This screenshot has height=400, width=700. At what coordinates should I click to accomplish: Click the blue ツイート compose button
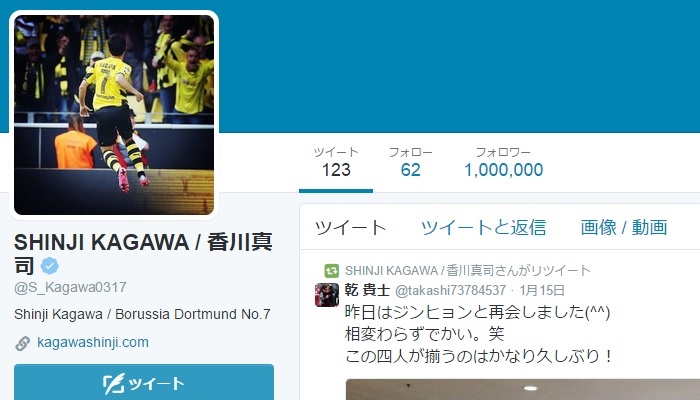pyautogui.click(x=144, y=382)
